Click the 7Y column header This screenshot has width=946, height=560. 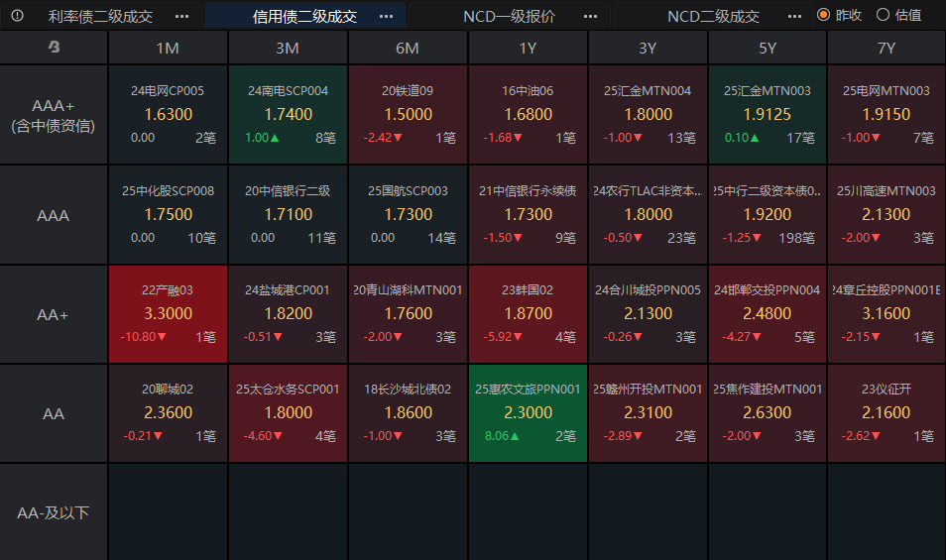click(887, 48)
